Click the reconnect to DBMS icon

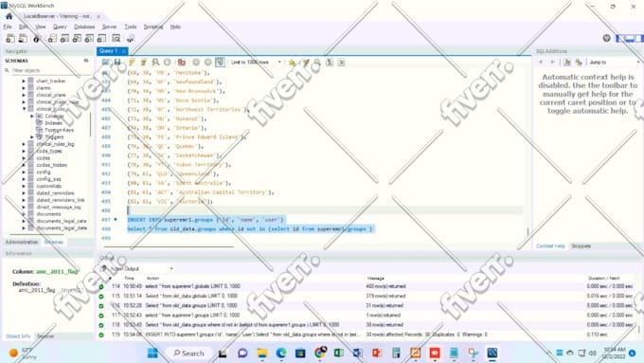[130, 39]
